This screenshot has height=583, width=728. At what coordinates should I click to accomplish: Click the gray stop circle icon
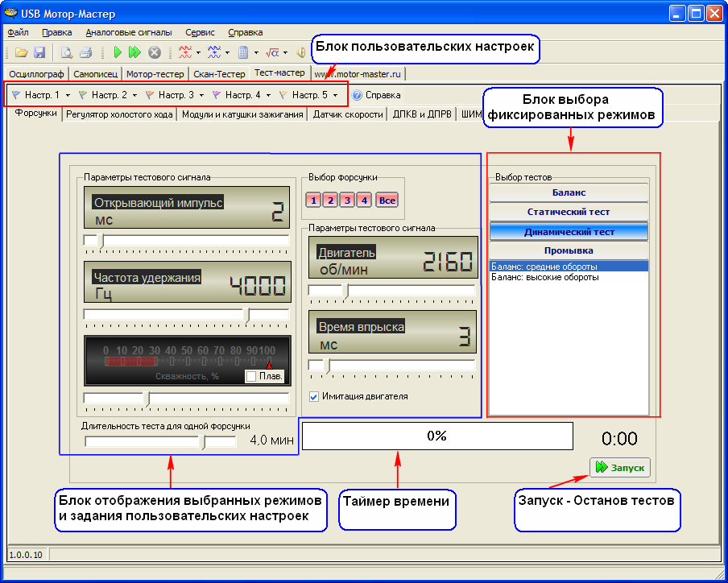click(x=154, y=52)
